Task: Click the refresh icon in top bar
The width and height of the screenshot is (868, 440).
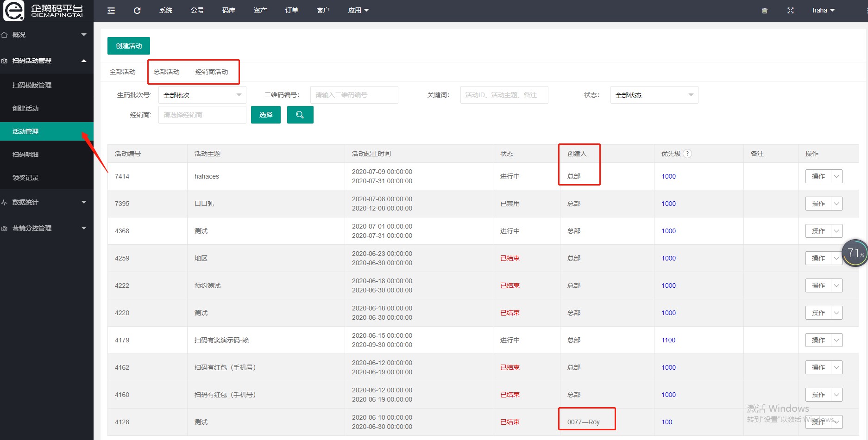Action: tap(137, 11)
